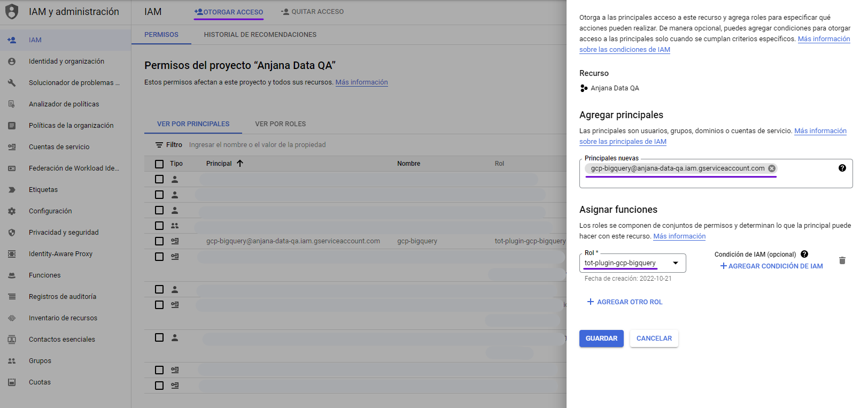The height and width of the screenshot is (408, 868).
Task: Click AGREGAR OTRO ROL to add role
Action: (624, 302)
